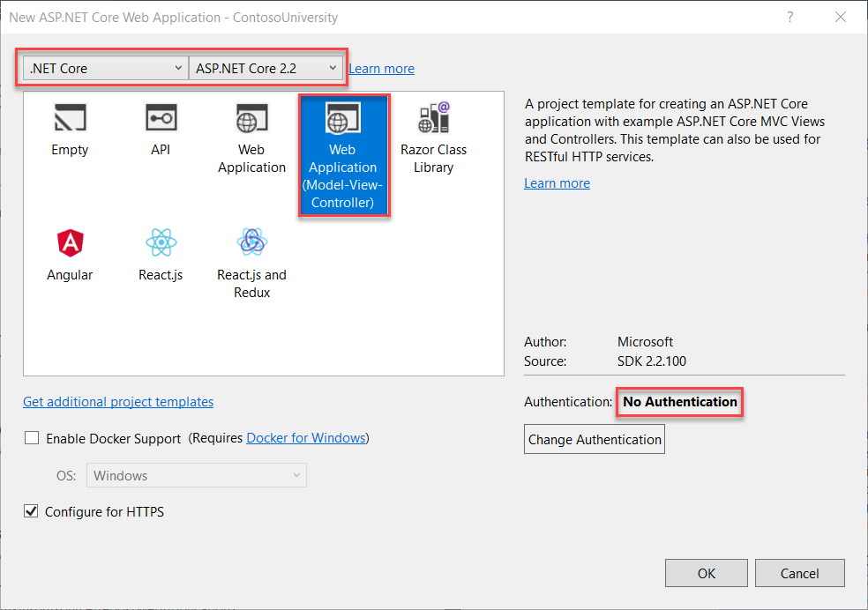Cancel the new project dialog
The width and height of the screenshot is (868, 610).
(x=799, y=572)
